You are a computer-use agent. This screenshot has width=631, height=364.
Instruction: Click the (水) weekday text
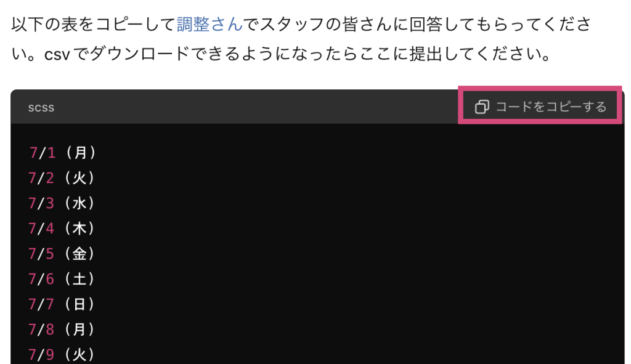tap(79, 203)
